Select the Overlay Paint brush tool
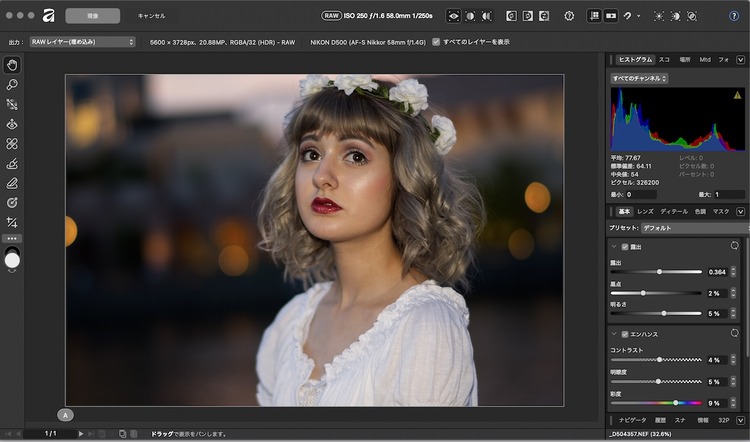This screenshot has width=750, height=442. [13, 163]
